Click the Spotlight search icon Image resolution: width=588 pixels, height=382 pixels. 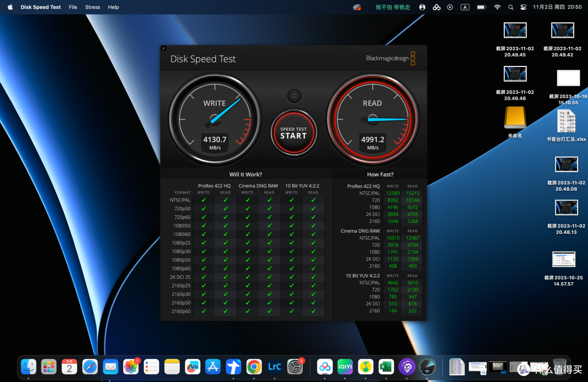coord(511,7)
